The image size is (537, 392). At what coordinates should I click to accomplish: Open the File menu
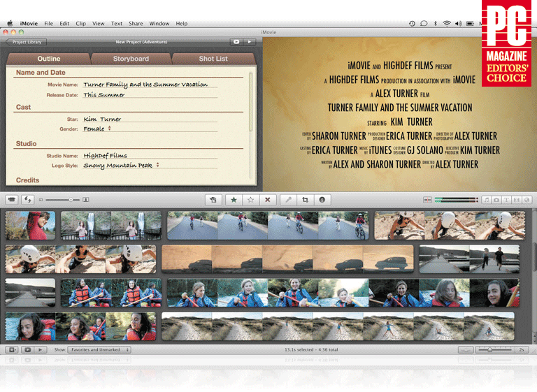[x=49, y=24]
